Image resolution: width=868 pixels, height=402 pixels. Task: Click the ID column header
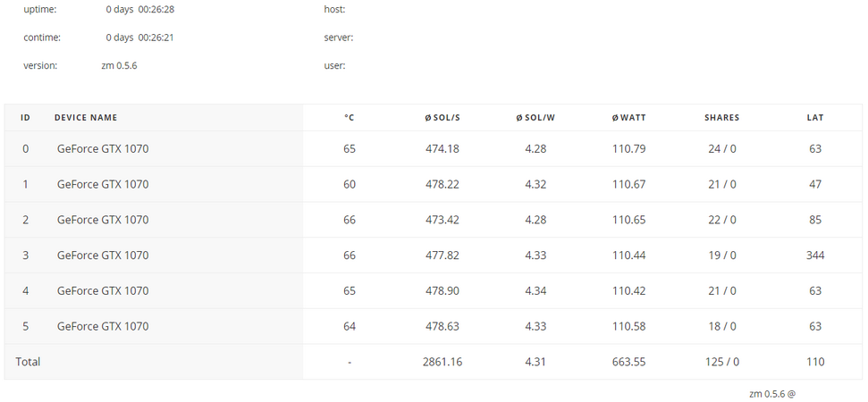[25, 118]
